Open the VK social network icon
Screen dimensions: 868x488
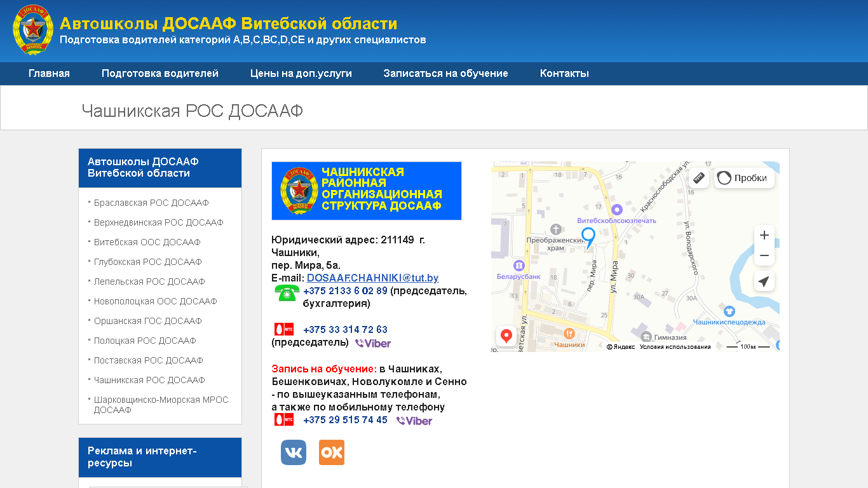(x=294, y=452)
